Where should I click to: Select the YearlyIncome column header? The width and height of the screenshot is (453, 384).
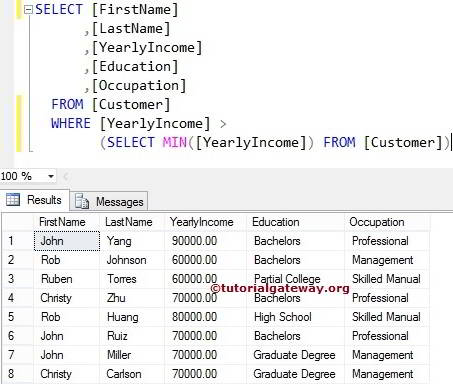(x=205, y=222)
